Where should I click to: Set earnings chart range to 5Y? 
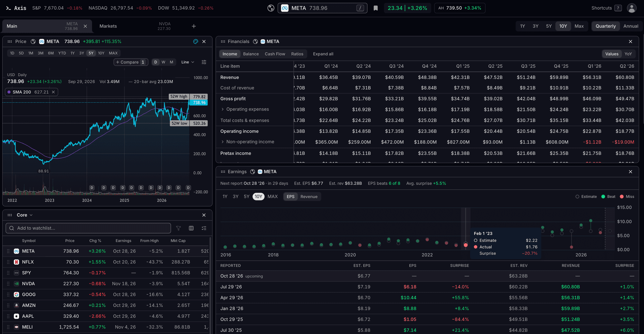tap(247, 197)
